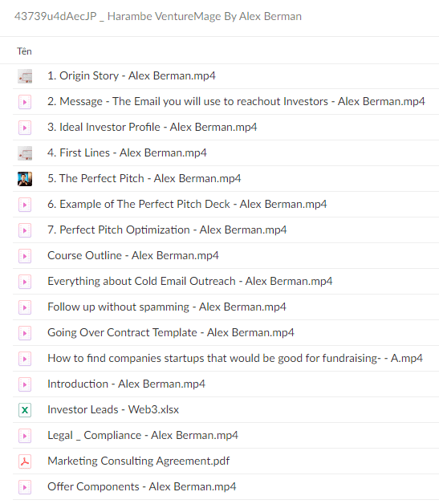Click the video icon beside Offer Components

(25, 487)
